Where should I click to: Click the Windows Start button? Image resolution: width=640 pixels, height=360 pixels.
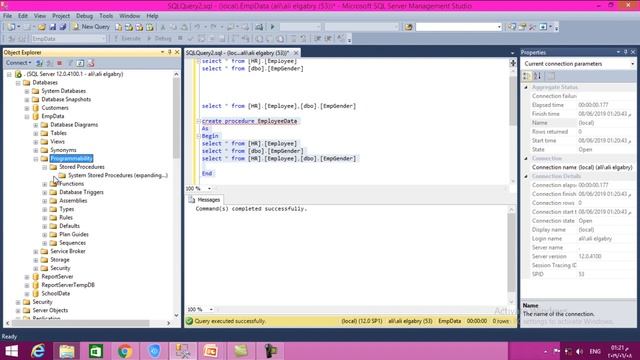click(11, 351)
